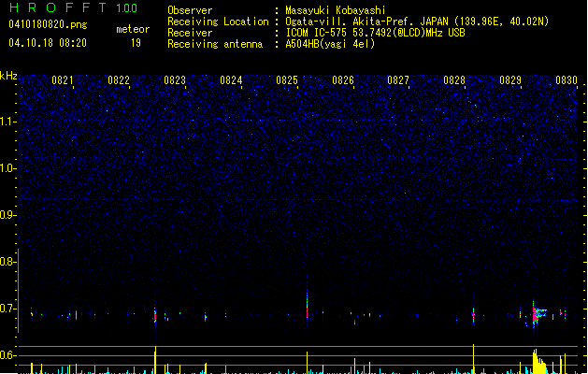
Task: Click the 0829 time marker
Action: (510, 80)
